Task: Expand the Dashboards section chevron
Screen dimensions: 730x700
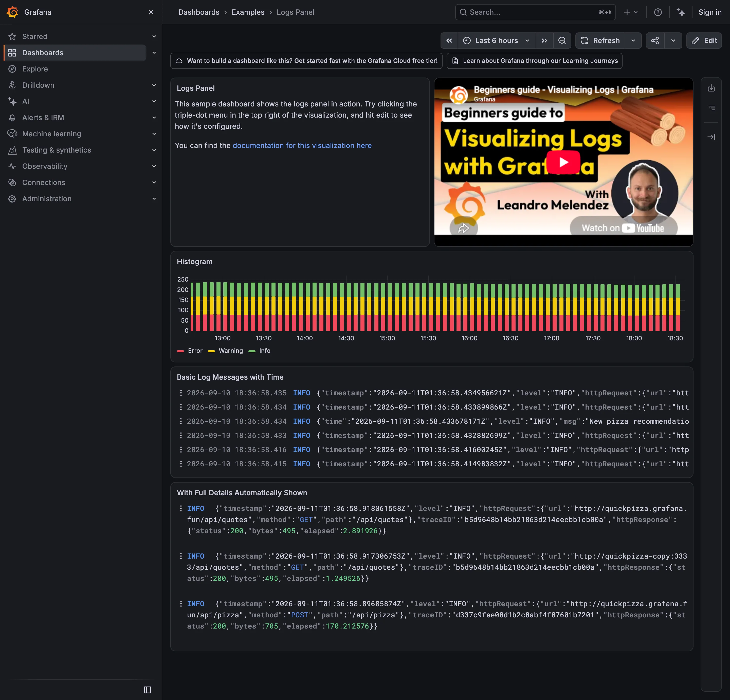Action: [154, 53]
